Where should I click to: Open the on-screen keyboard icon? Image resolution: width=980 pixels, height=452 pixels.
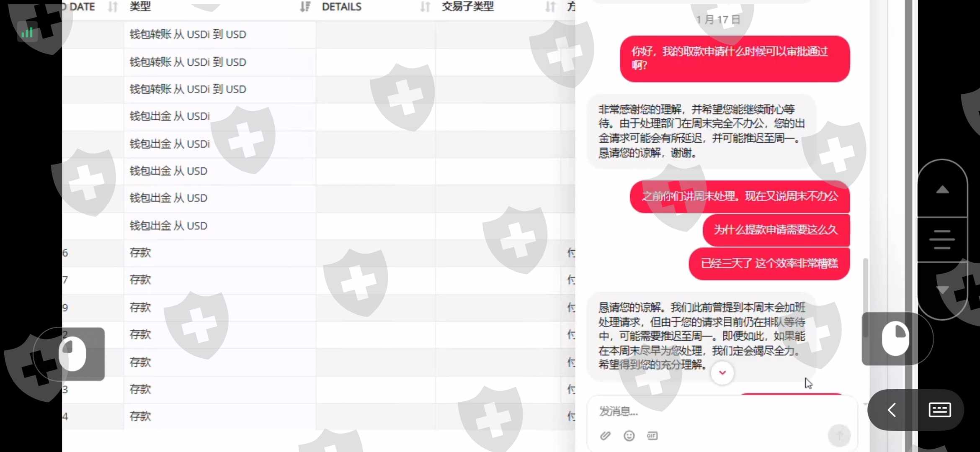point(939,410)
